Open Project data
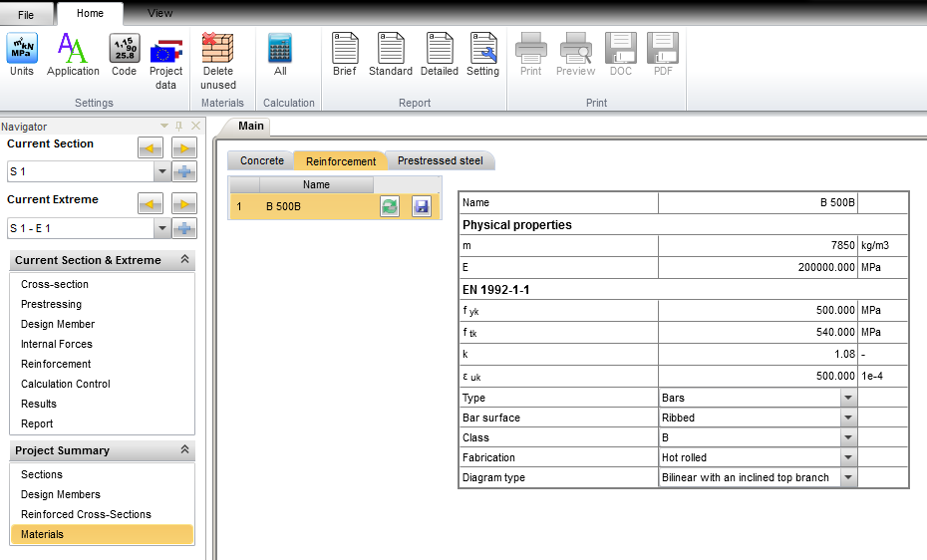 coord(166,60)
